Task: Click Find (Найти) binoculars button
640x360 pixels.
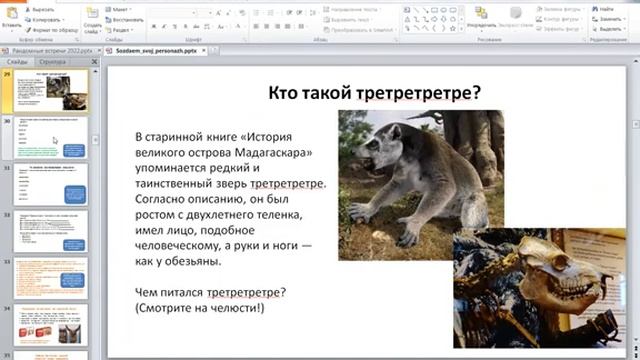Action: point(603,9)
